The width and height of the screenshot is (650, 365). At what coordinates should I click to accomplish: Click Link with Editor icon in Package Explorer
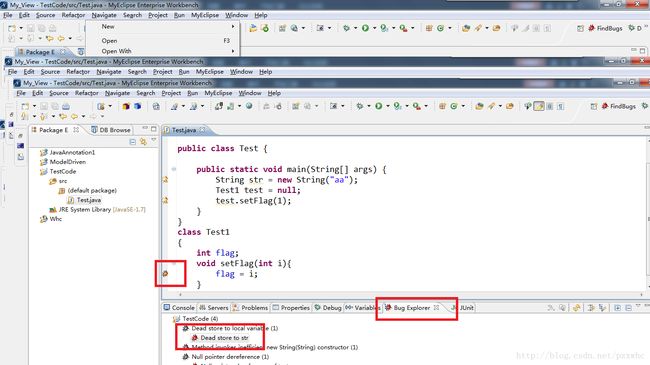(x=143, y=142)
